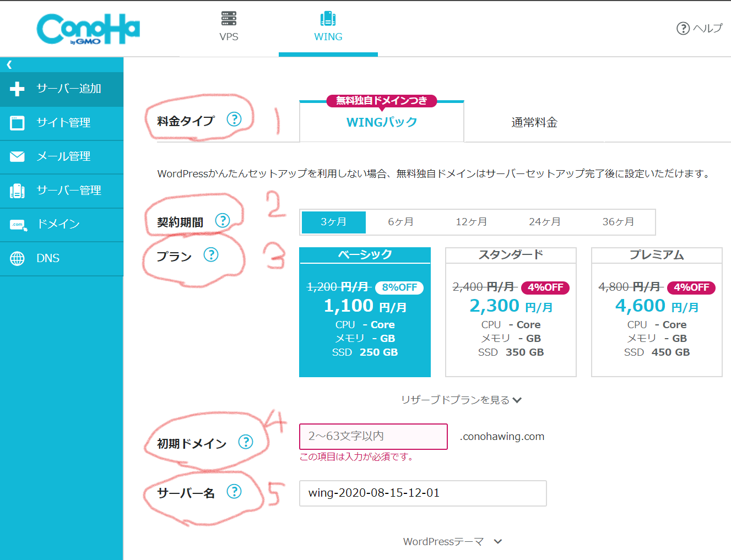Select the 12ヶ月 contract period
731x560 pixels.
click(471, 222)
